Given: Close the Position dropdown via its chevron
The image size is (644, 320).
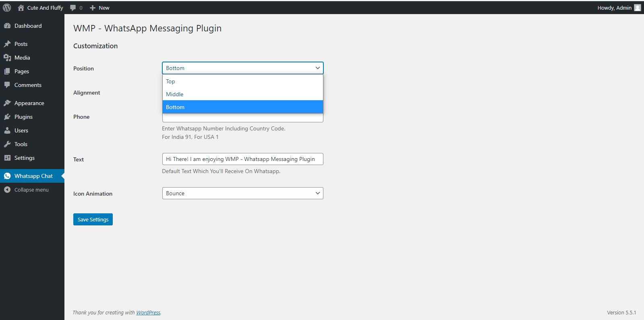Looking at the screenshot, I should point(317,68).
